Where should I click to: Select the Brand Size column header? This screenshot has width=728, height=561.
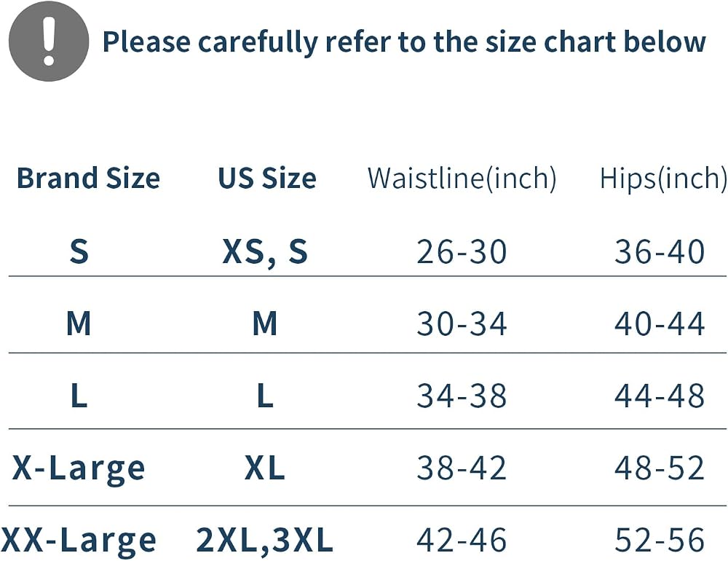pyautogui.click(x=88, y=178)
